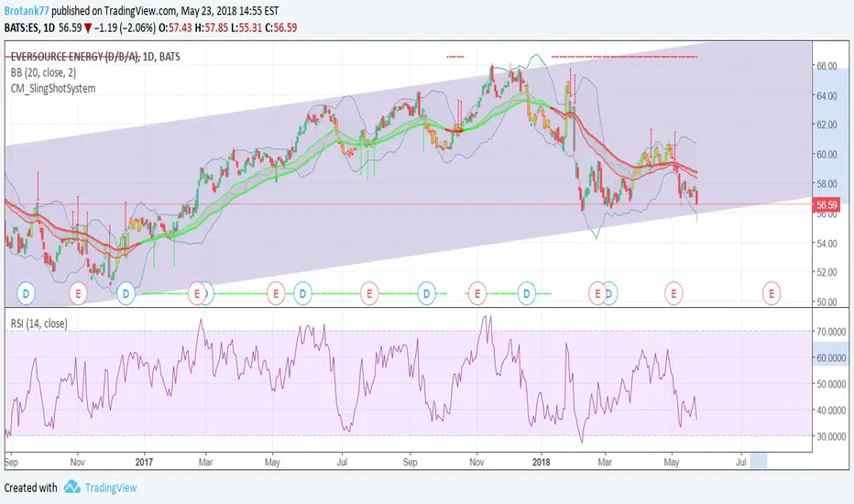Screen dimensions: 854x504
Task: Click the red 56.59 current price tag
Action: pos(827,205)
